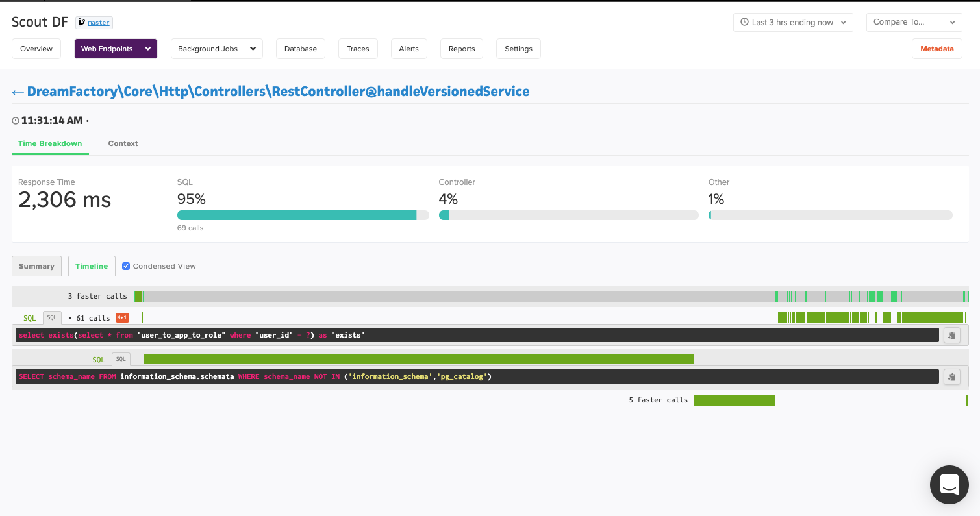Copy the user_to_app_to_role query
The image size is (980, 516).
951,335
